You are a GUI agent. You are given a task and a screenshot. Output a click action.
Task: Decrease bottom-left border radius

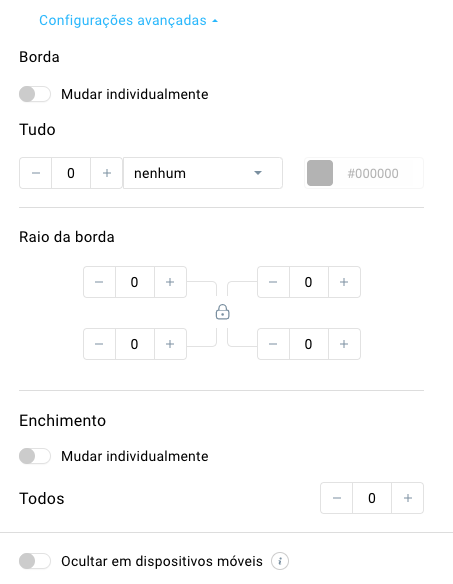coord(99,344)
